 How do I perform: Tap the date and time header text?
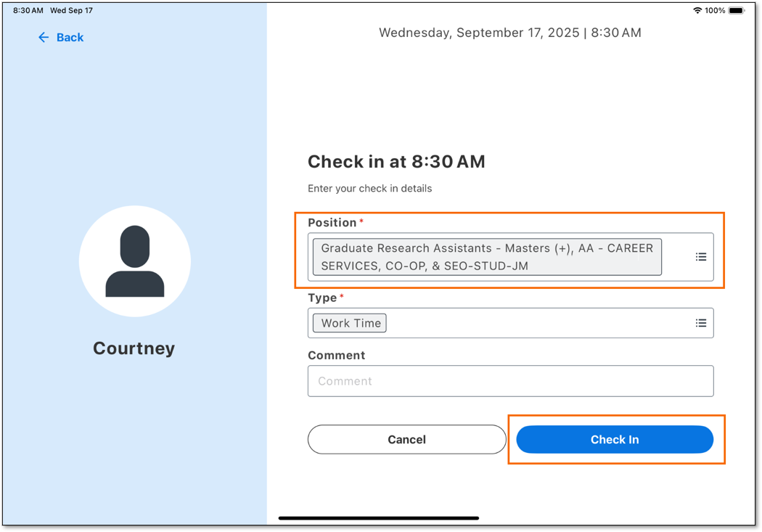pos(510,33)
